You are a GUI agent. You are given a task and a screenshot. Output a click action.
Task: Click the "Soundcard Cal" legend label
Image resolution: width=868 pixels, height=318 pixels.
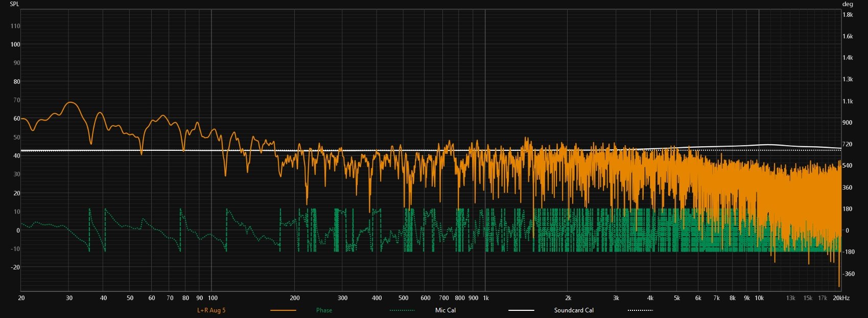click(574, 310)
